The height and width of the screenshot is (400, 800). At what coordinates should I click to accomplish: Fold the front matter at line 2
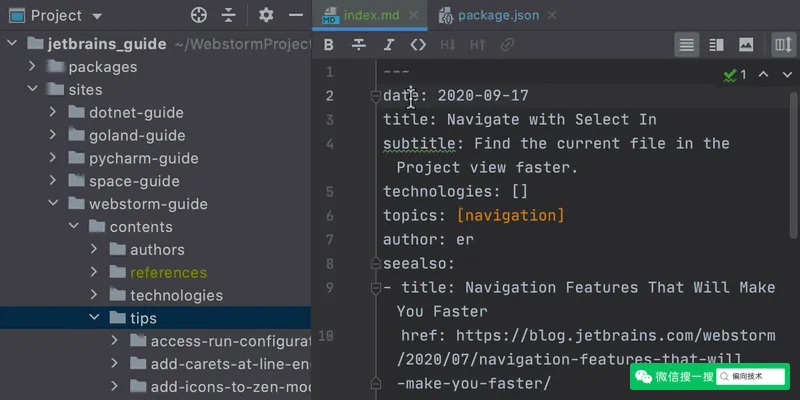(x=376, y=95)
